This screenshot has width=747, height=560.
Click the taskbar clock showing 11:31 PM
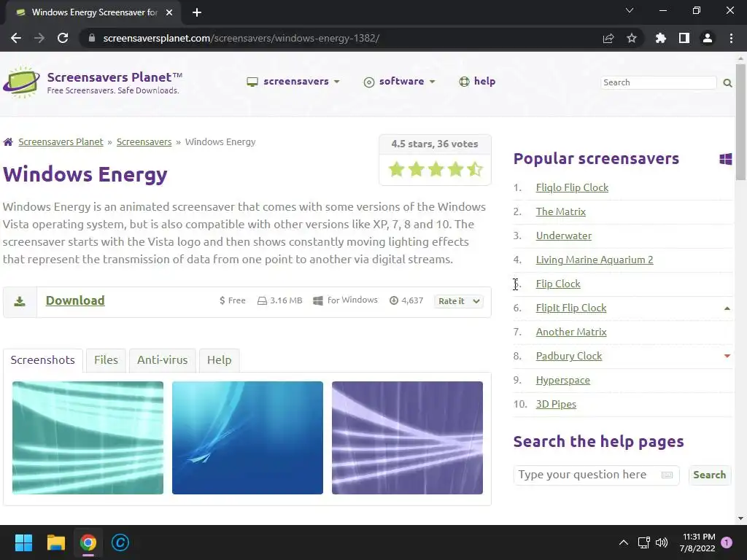699,542
